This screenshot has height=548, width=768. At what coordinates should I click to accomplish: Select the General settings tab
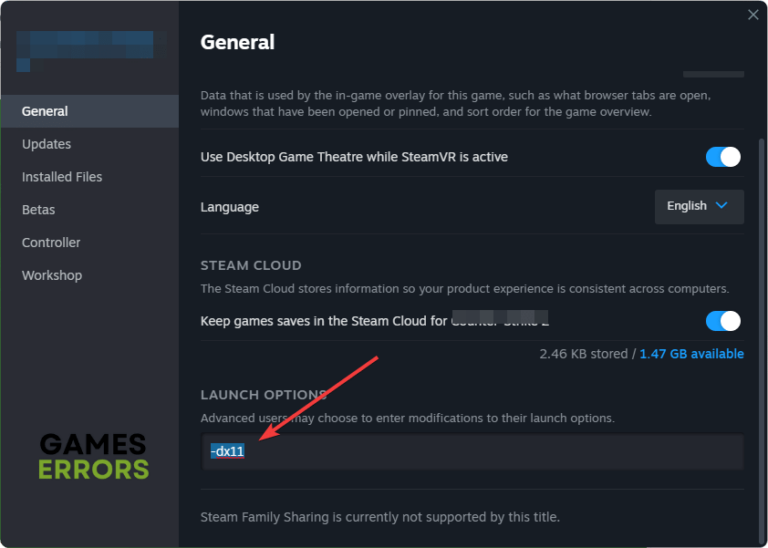pyautogui.click(x=45, y=111)
